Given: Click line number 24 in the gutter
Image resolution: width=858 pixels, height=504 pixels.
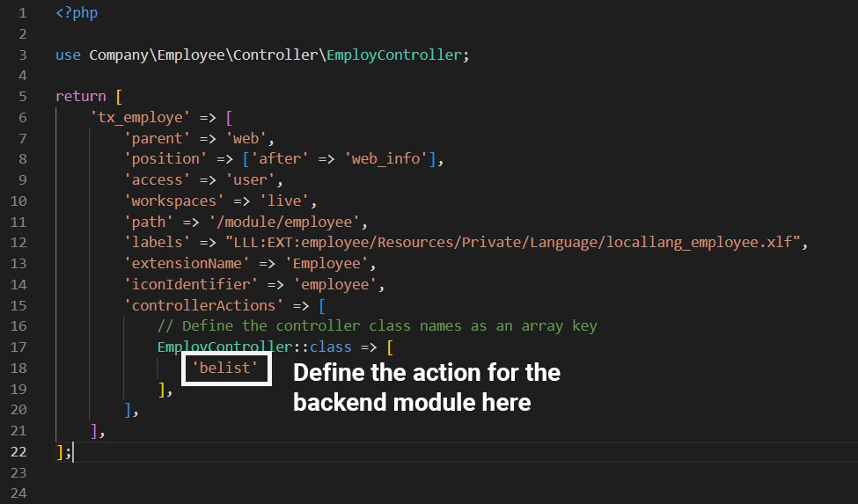Looking at the screenshot, I should click(x=21, y=493).
